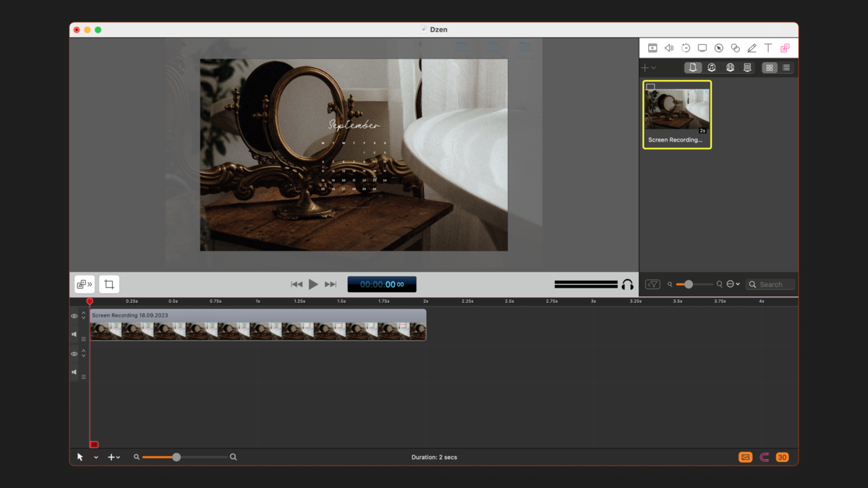Open the Callout pointer inspector icon

coord(719,48)
